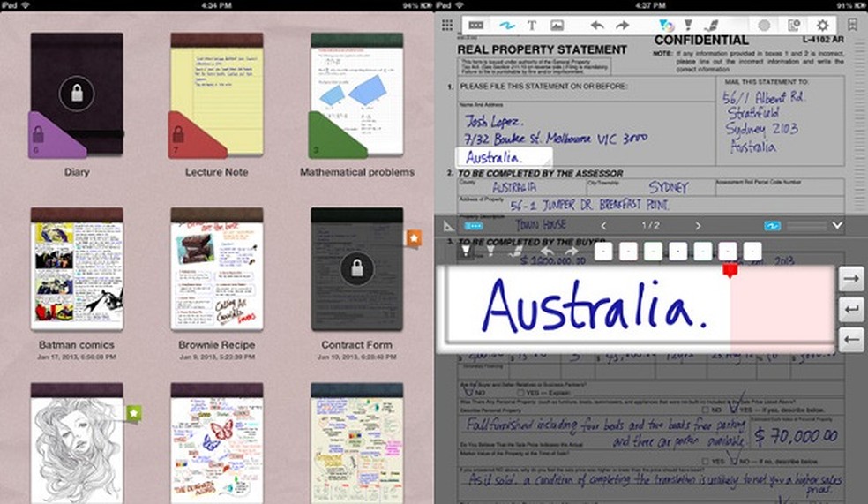Tap the new line return arrow button
The image size is (868, 504).
[852, 309]
